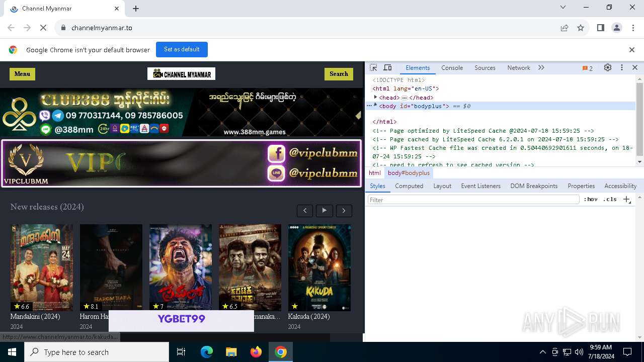Open the Chrome three-dot menu

[x=633, y=28]
